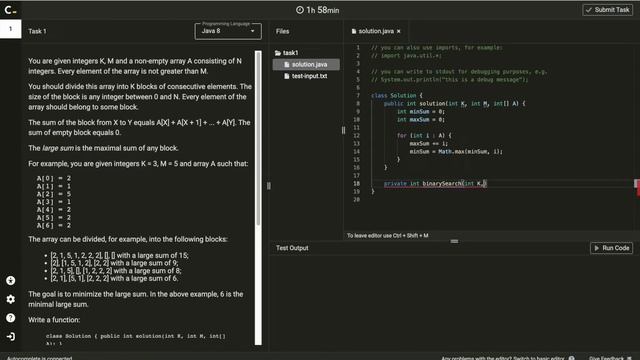Click the 'large sum of 15' bullet

click(x=120, y=255)
